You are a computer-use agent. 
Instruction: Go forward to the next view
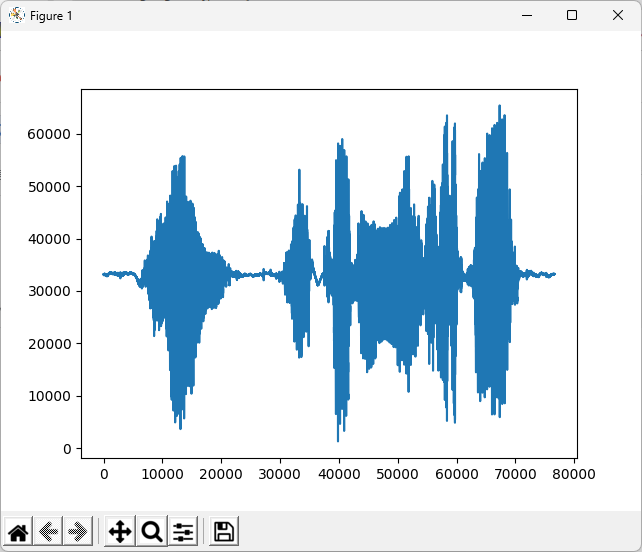pyautogui.click(x=76, y=531)
